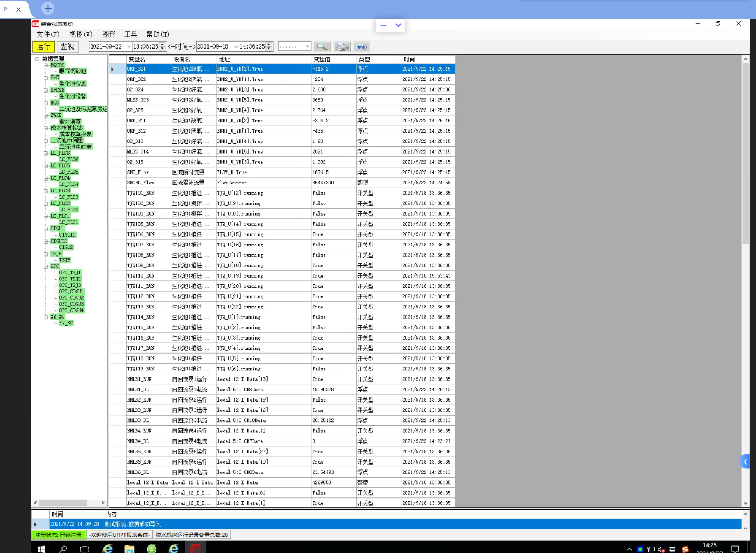
Task: Click the new tab plus icon
Action: point(48,9)
